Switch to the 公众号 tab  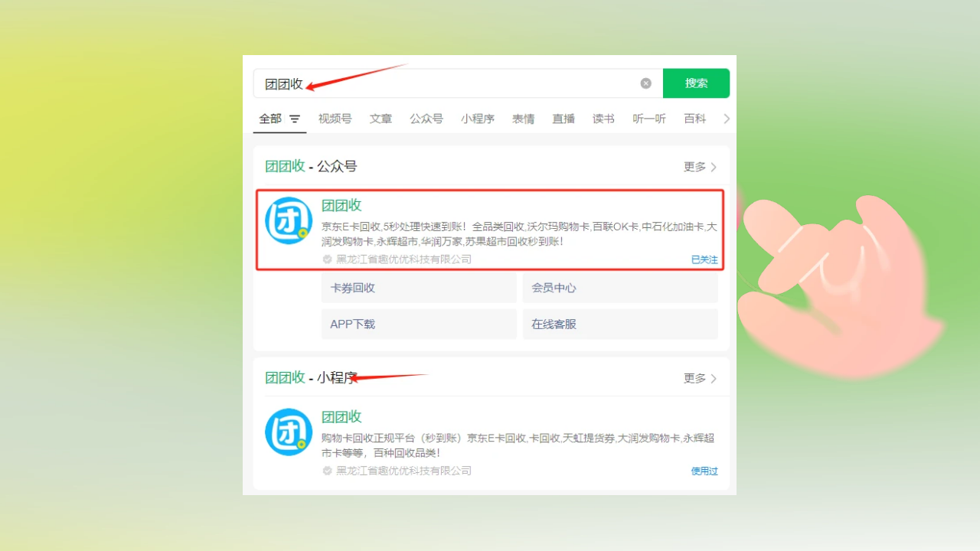[x=426, y=119]
